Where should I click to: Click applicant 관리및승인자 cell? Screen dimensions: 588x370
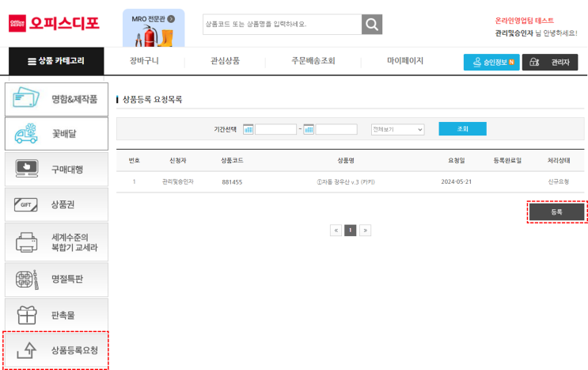tap(178, 181)
